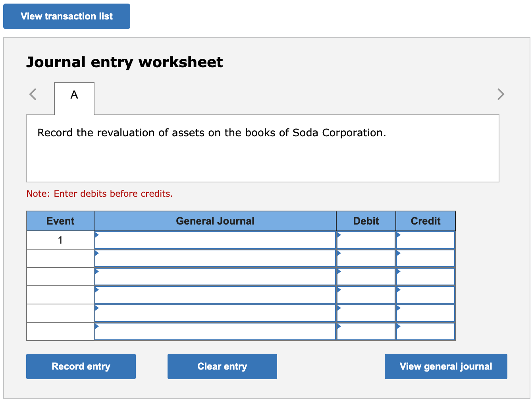The image size is (532, 399).
Task: Click the Debit field in second row
Action: [366, 258]
